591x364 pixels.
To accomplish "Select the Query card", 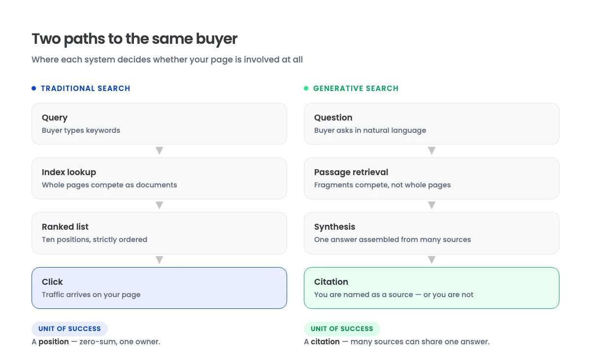I will coord(159,123).
